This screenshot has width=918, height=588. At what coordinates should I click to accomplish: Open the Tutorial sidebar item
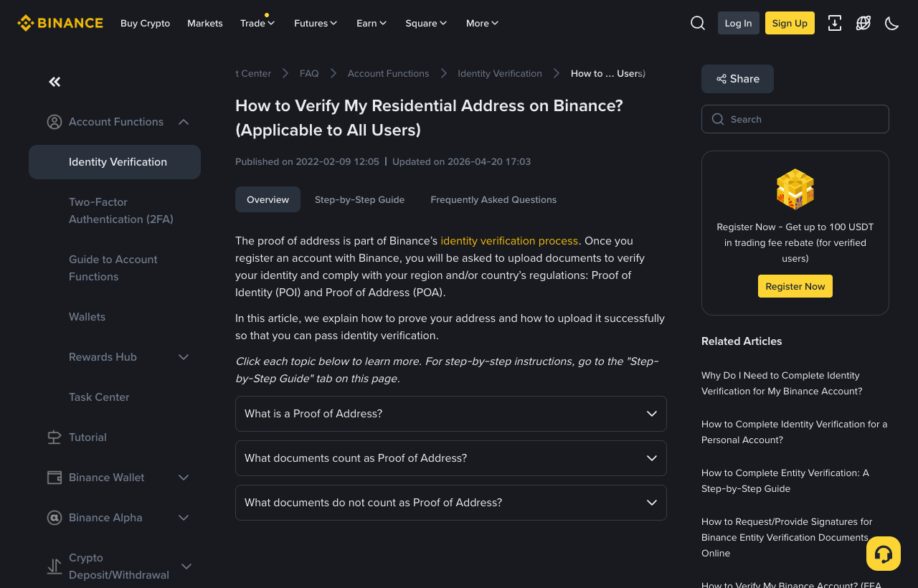(x=87, y=437)
